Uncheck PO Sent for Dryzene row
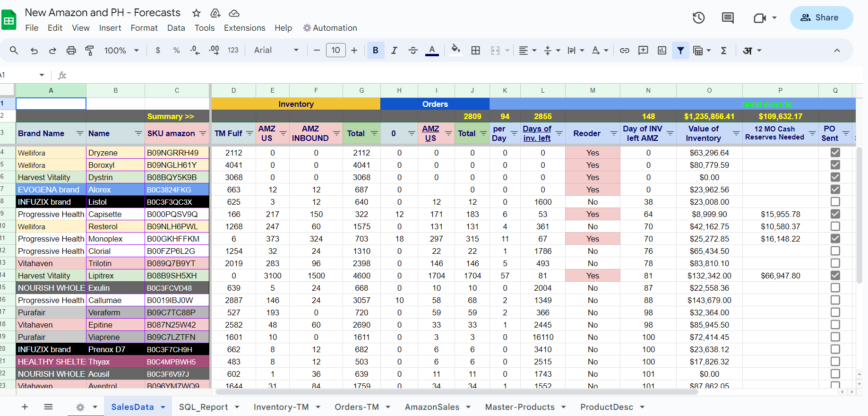The width and height of the screenshot is (868, 416). pyautogui.click(x=835, y=152)
